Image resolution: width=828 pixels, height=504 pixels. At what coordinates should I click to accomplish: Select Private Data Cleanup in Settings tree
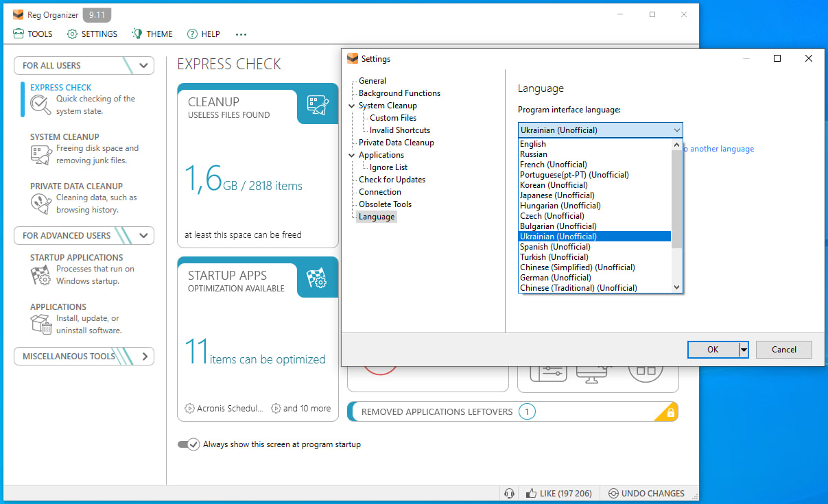pos(397,143)
